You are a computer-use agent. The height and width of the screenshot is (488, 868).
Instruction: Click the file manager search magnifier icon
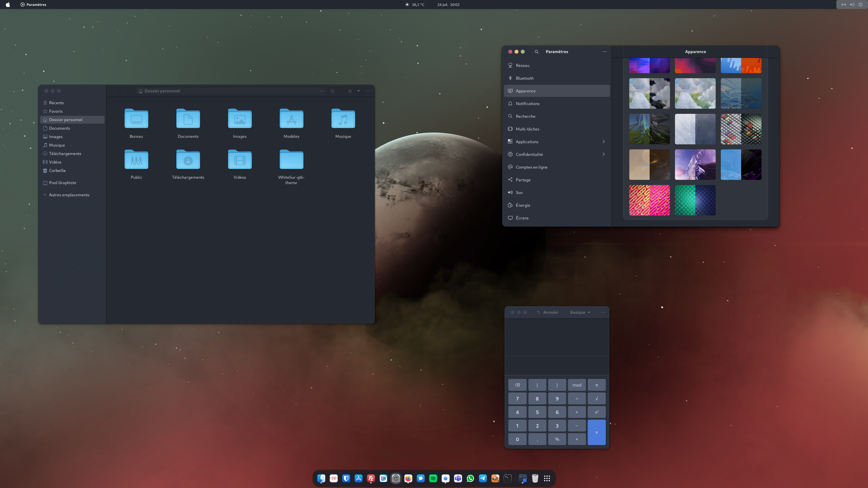click(x=332, y=91)
